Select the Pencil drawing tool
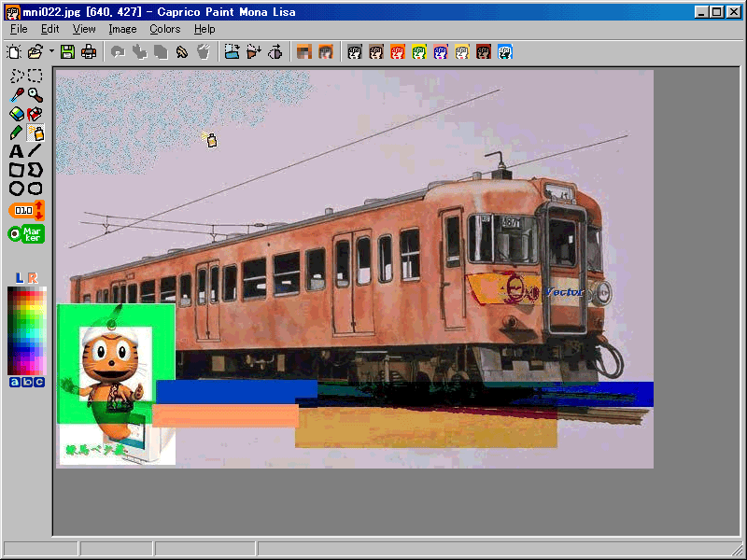Screen dimensions: 747x560 (x=17, y=133)
